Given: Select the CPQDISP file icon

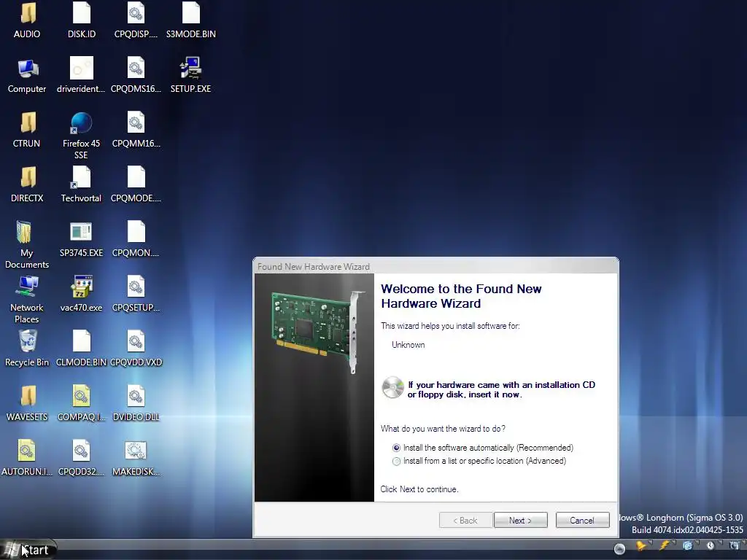Looking at the screenshot, I should [136, 13].
